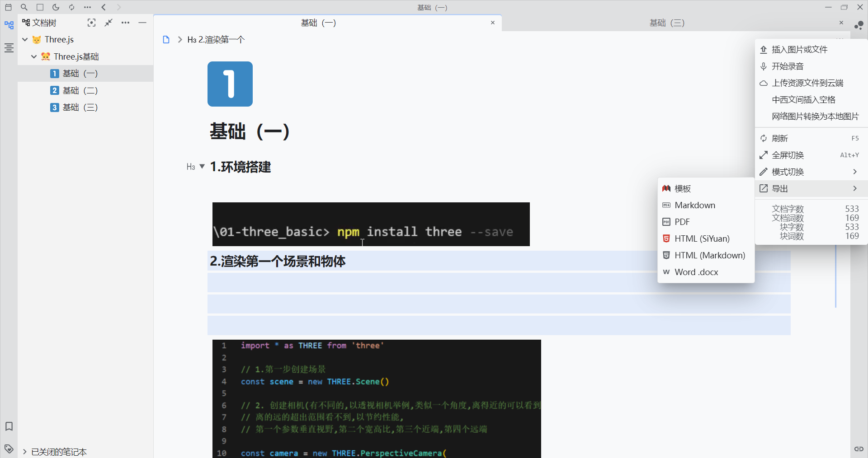Open the daily note calendar icon

pyautogui.click(x=8, y=7)
